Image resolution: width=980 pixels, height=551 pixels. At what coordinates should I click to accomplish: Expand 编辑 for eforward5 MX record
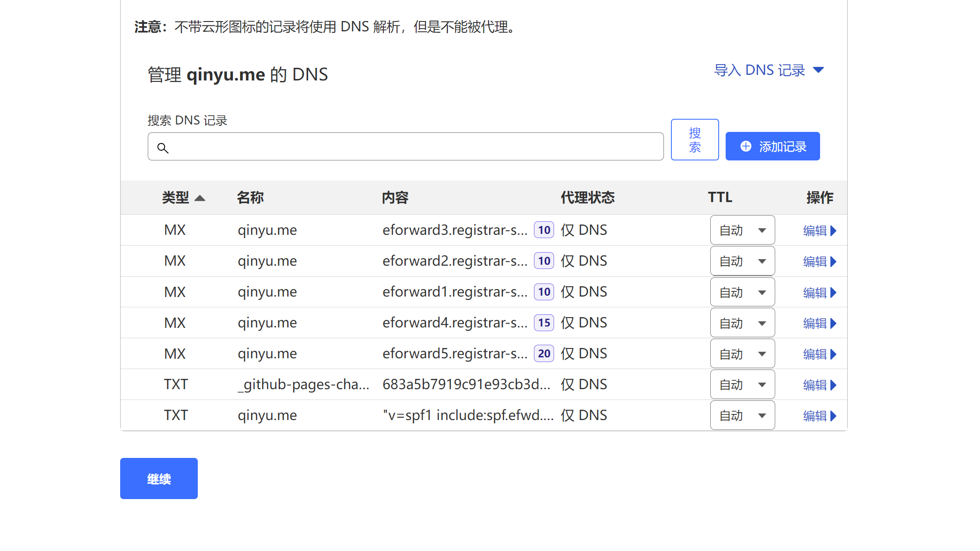[820, 354]
